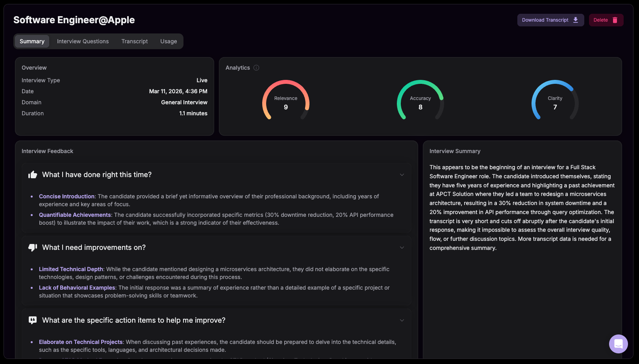Click 'What I need improvements on?' heading
Screen dimensions: 639x364
click(x=94, y=248)
